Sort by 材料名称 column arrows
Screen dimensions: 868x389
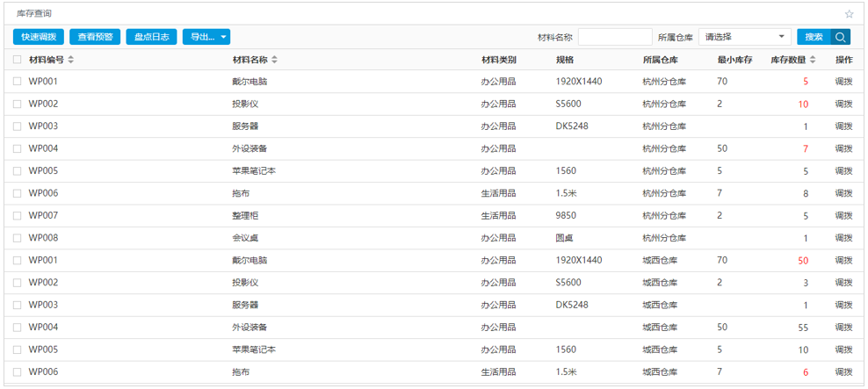[274, 60]
